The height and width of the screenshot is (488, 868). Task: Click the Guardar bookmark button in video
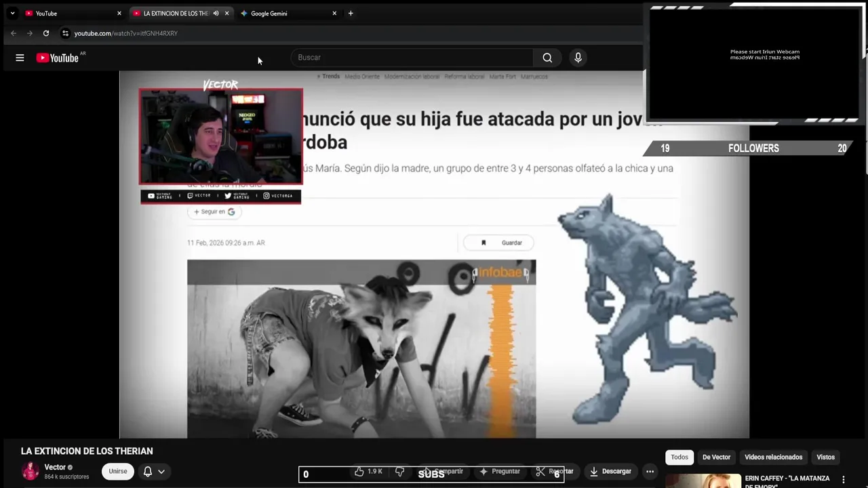(498, 243)
